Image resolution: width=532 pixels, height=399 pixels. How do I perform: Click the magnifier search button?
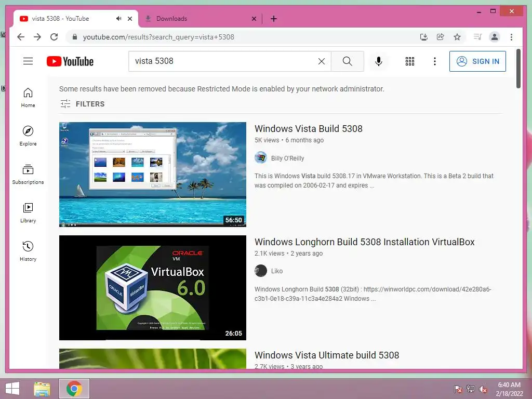tap(347, 61)
